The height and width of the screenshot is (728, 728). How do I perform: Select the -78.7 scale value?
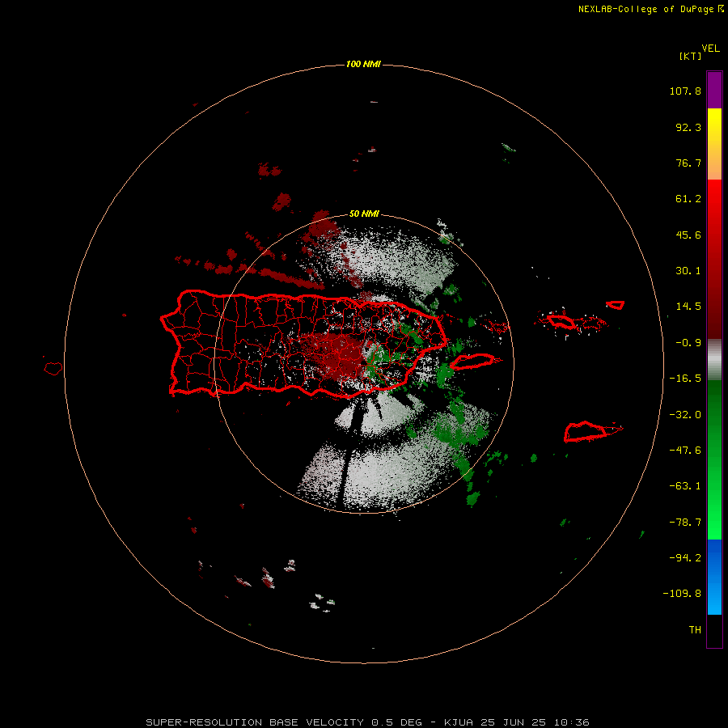pyautogui.click(x=685, y=523)
